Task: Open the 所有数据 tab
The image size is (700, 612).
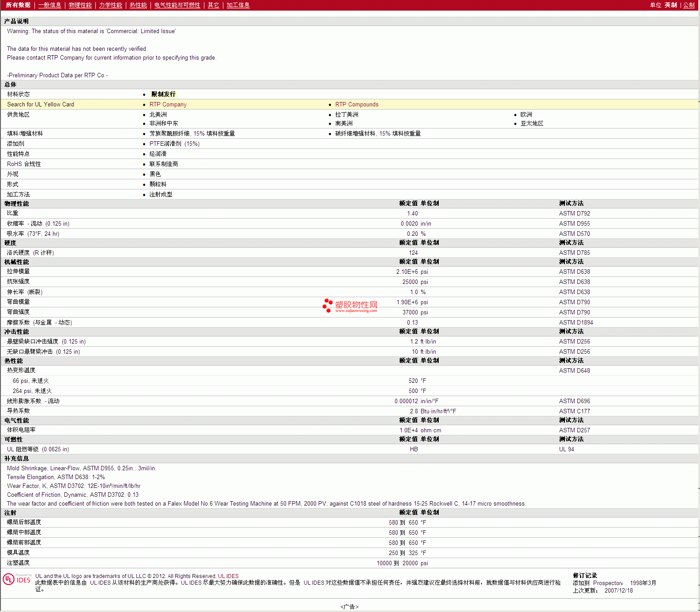Action: pos(18,5)
